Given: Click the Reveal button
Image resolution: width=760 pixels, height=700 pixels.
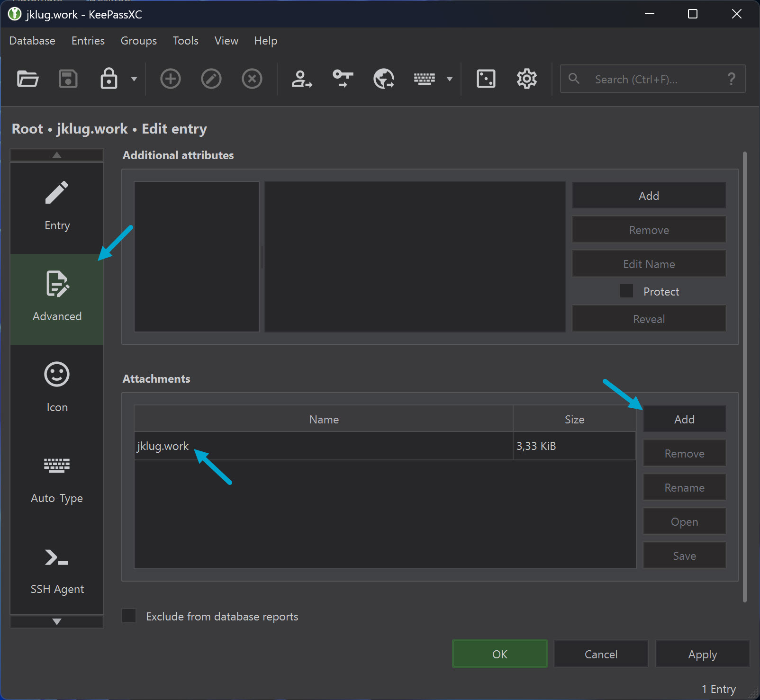Looking at the screenshot, I should coord(649,319).
